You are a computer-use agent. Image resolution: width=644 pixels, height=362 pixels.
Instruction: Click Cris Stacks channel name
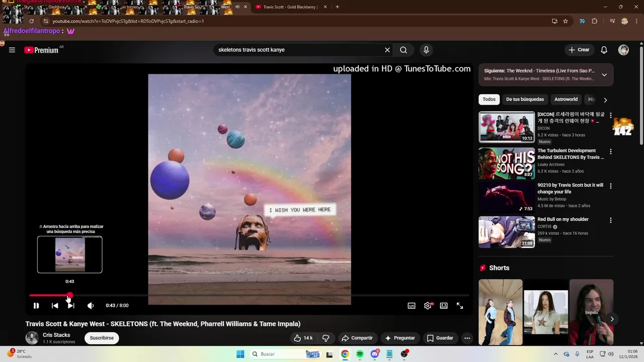[56, 335]
